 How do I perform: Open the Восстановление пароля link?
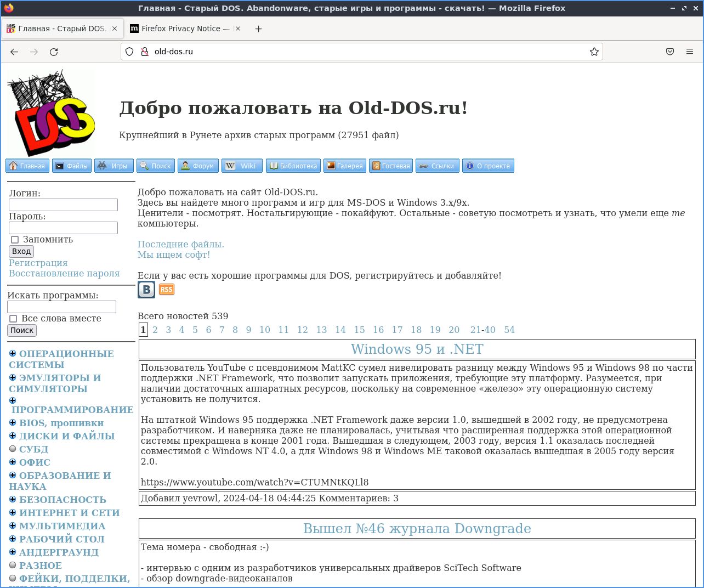click(x=64, y=273)
